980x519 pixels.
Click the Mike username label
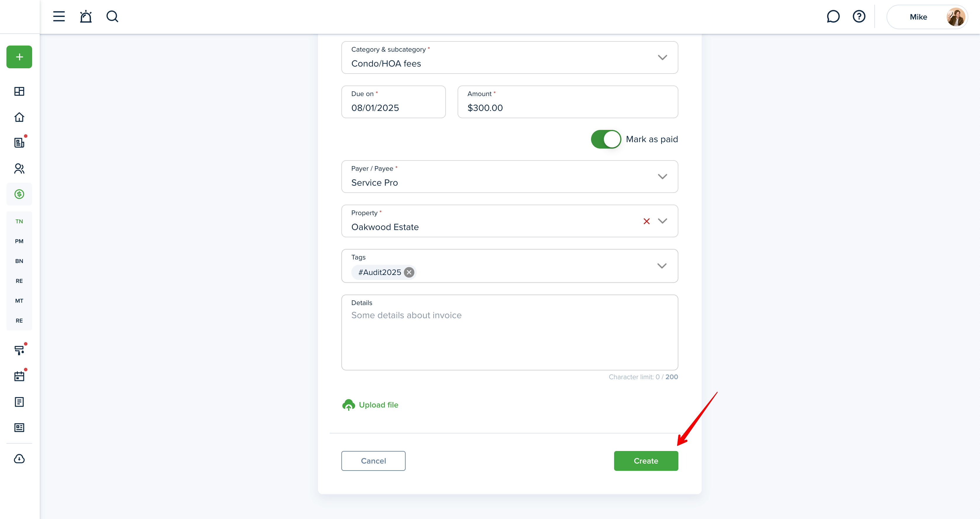[918, 17]
